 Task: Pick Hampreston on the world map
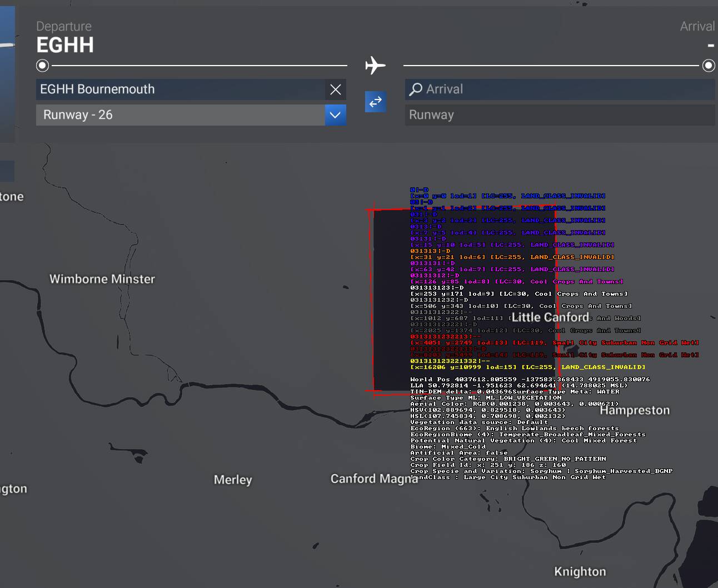(635, 411)
